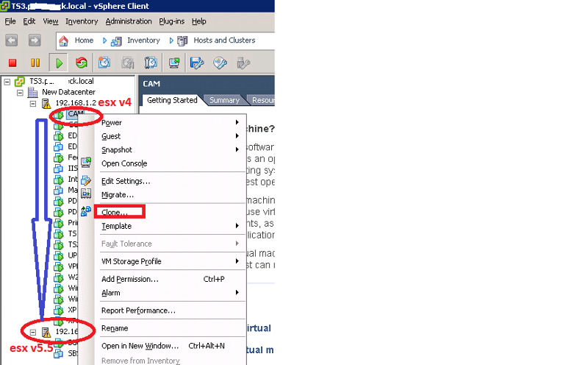The image size is (588, 365).
Task: Open the Inventory menu in menu bar
Action: (82, 21)
